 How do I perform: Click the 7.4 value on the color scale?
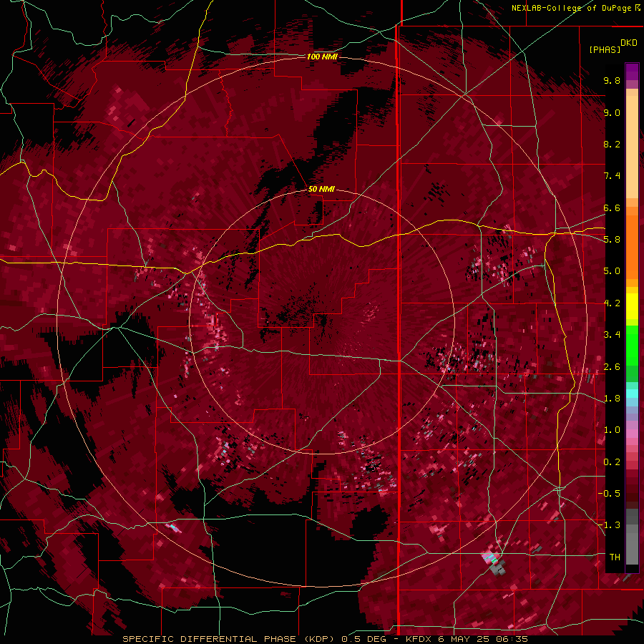pyautogui.click(x=612, y=176)
